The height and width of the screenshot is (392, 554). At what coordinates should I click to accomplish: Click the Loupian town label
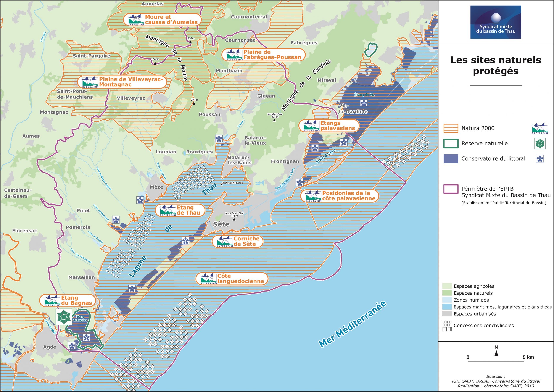166,152
